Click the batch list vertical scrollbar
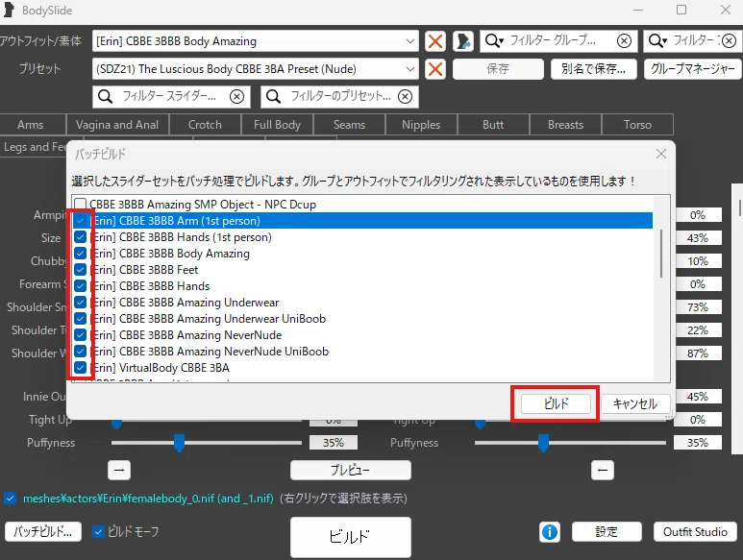This screenshot has width=743, height=560. click(661, 254)
